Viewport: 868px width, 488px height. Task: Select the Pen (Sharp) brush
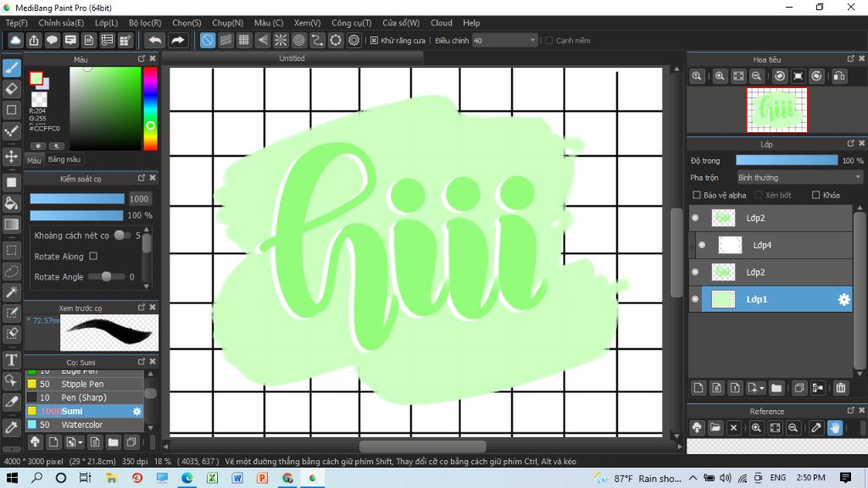[85, 398]
